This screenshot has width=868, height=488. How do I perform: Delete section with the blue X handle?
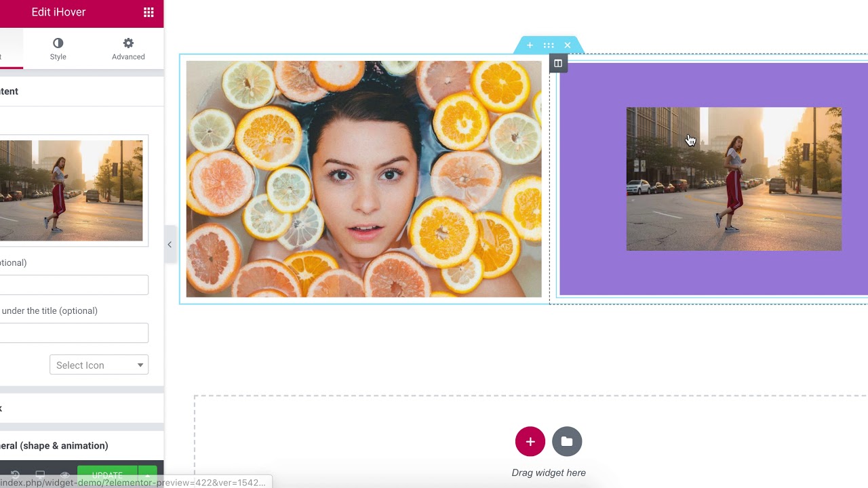coord(568,45)
